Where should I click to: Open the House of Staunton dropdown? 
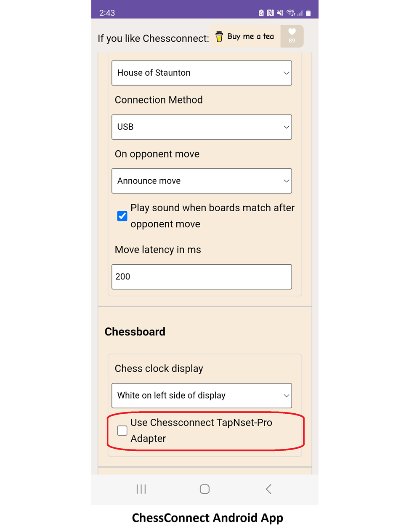tap(202, 73)
